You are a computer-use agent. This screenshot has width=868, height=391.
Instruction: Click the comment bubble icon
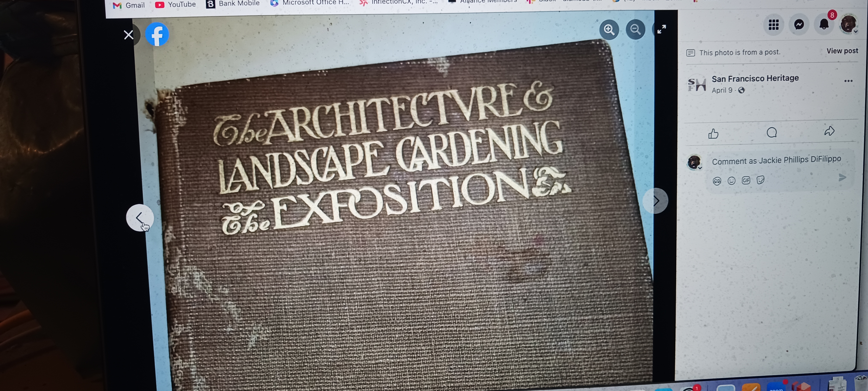point(772,132)
